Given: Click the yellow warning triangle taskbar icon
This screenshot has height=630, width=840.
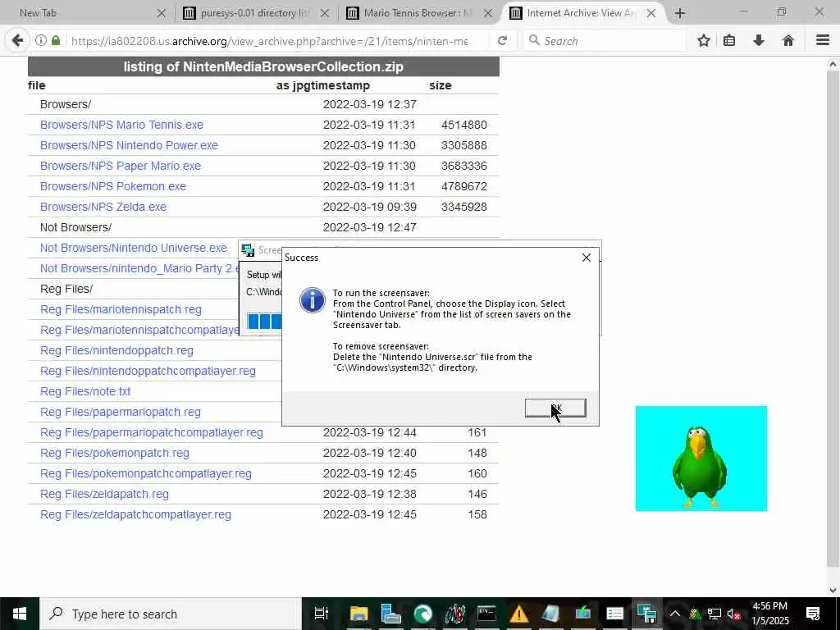Looking at the screenshot, I should [518, 614].
